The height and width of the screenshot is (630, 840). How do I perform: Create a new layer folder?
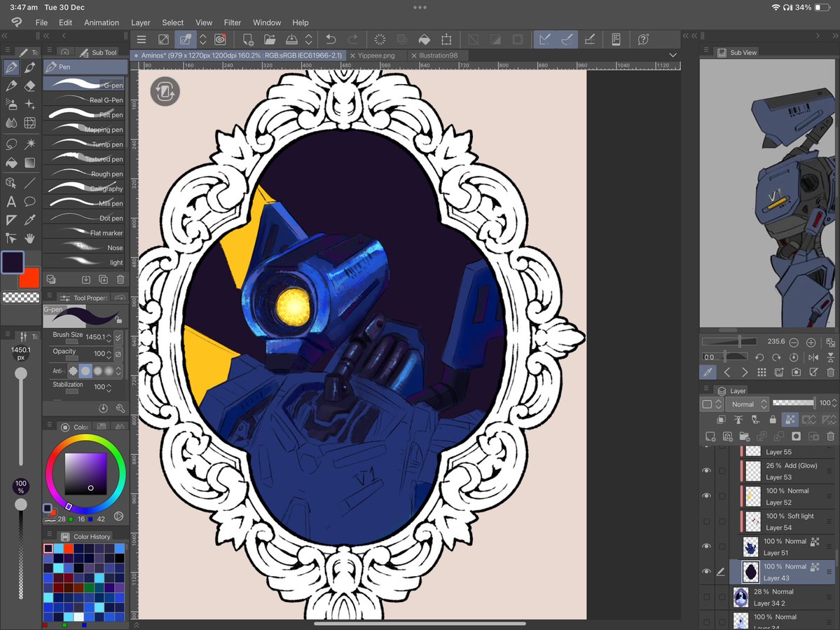click(x=745, y=437)
